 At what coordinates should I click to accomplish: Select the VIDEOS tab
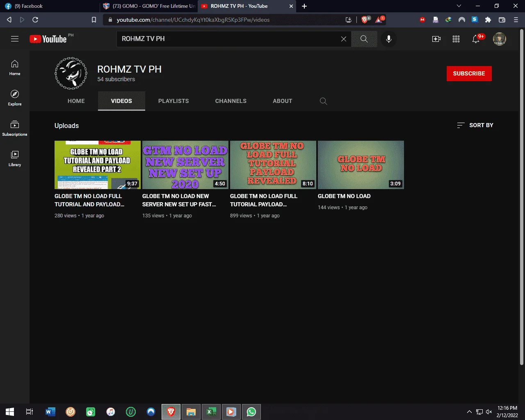(x=121, y=101)
